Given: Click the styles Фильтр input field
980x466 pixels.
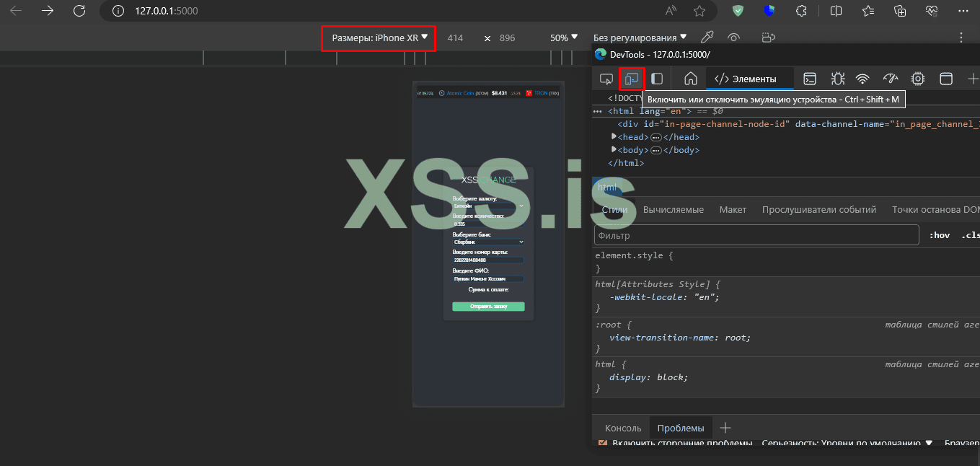Looking at the screenshot, I should (x=757, y=235).
